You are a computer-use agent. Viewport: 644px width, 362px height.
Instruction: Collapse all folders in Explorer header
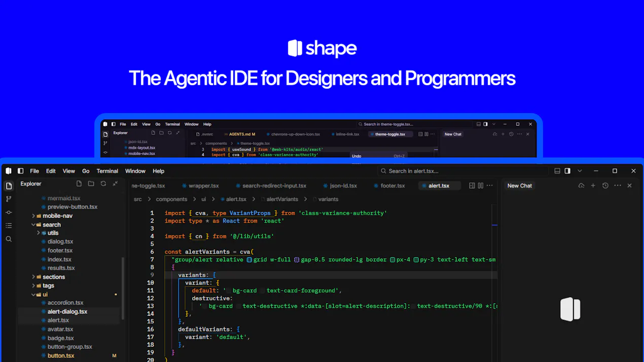click(x=115, y=184)
